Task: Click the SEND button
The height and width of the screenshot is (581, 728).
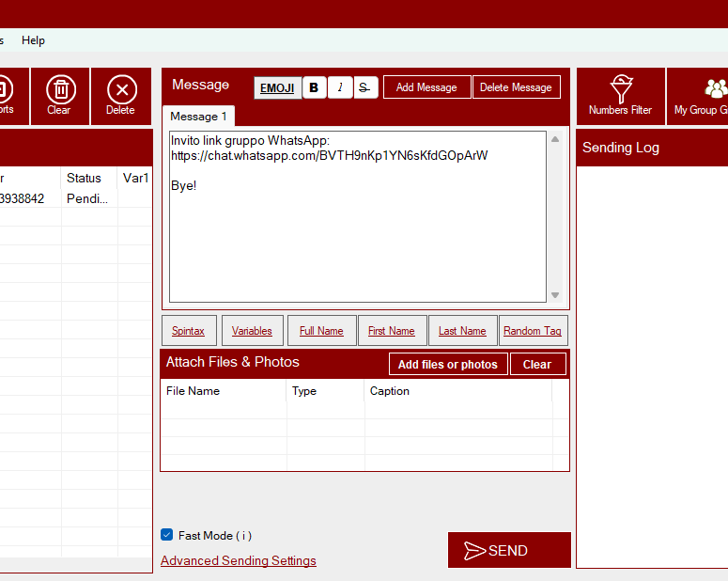Action: point(509,550)
